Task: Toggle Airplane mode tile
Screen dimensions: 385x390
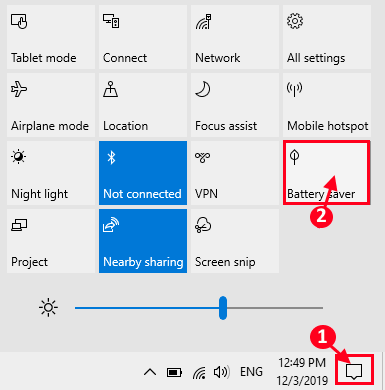Action: pyautogui.click(x=51, y=105)
